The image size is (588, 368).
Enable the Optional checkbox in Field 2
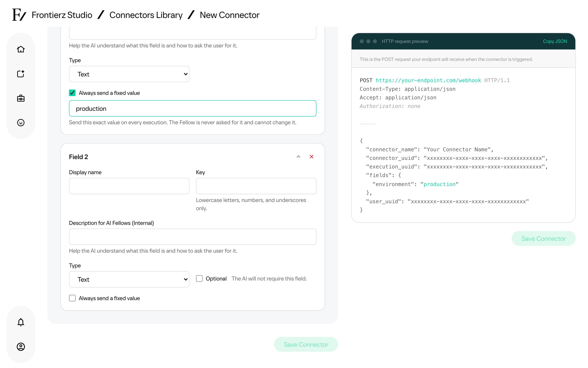coord(199,278)
